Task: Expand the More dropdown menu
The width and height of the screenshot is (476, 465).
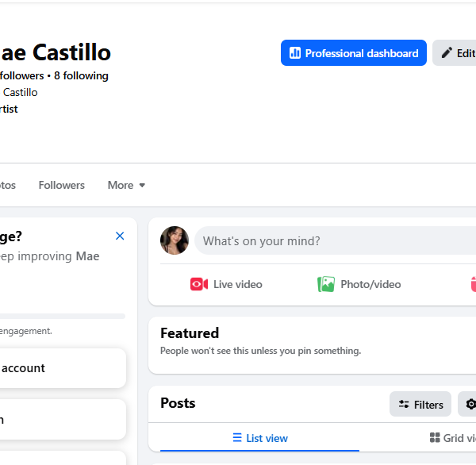Action: [126, 185]
